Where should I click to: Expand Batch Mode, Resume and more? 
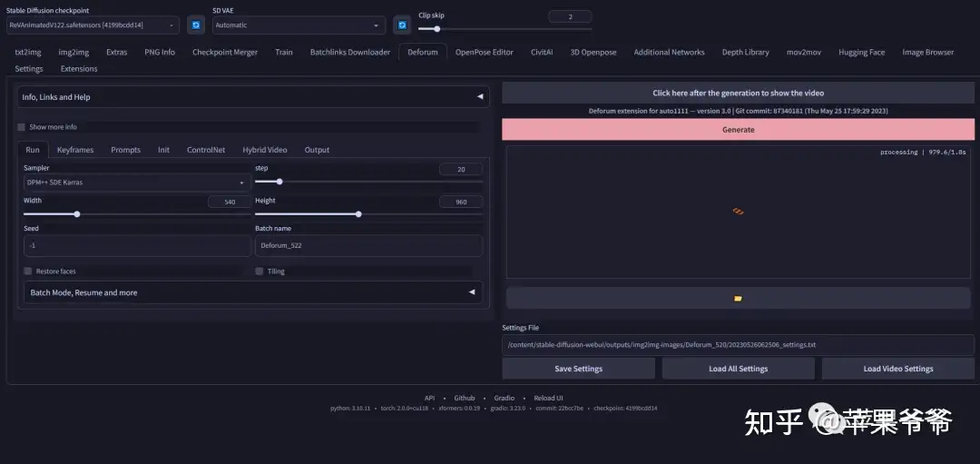pos(253,292)
